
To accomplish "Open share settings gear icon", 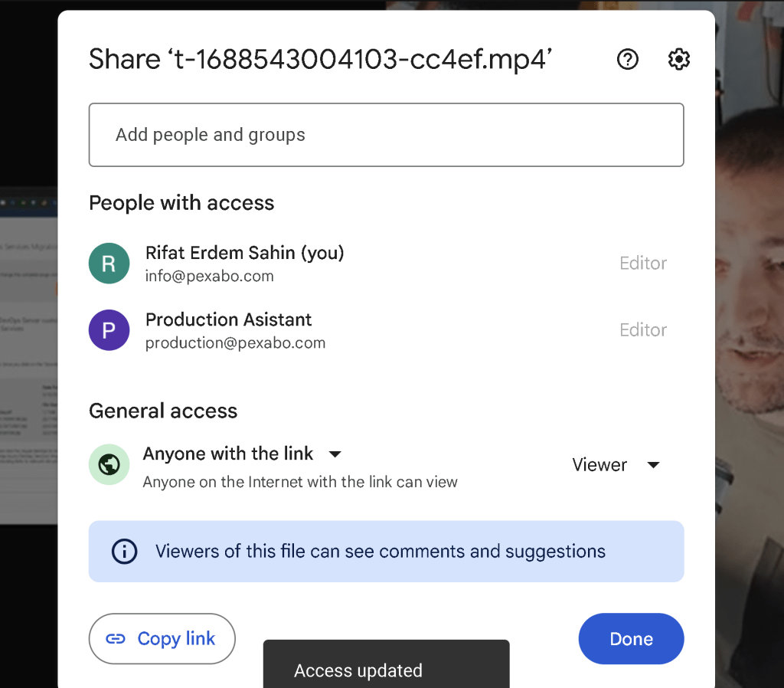I will [x=679, y=60].
